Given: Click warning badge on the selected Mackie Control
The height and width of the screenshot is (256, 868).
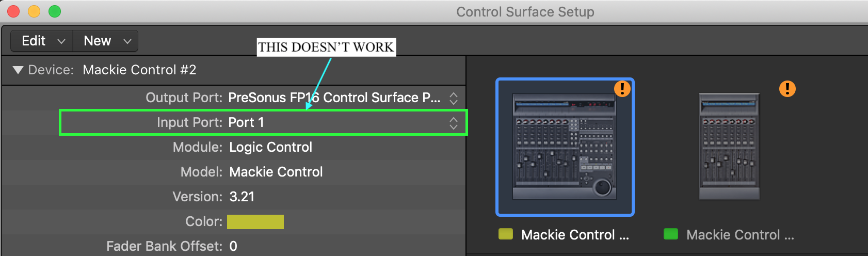Looking at the screenshot, I should pyautogui.click(x=622, y=89).
